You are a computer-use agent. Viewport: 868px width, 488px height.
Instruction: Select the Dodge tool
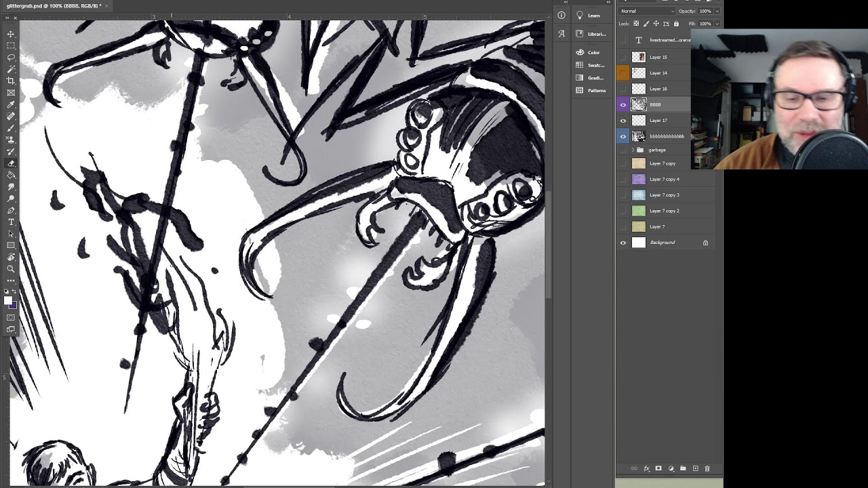[x=11, y=199]
